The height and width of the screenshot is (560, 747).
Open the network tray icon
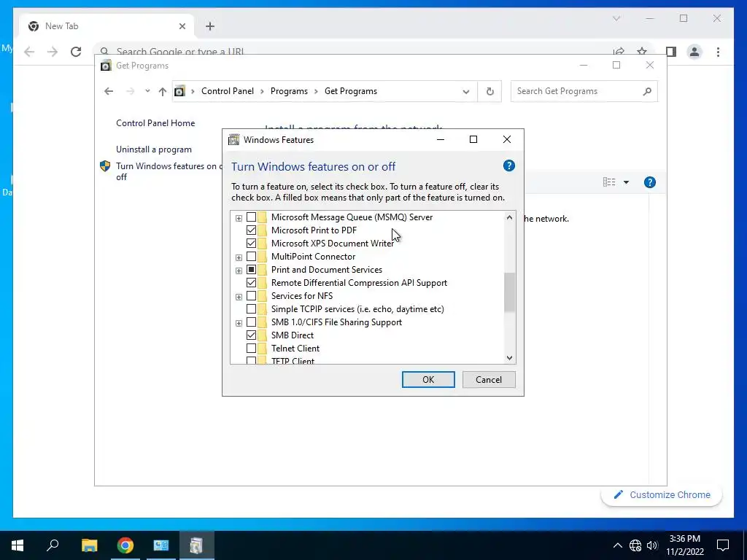pyautogui.click(x=635, y=545)
